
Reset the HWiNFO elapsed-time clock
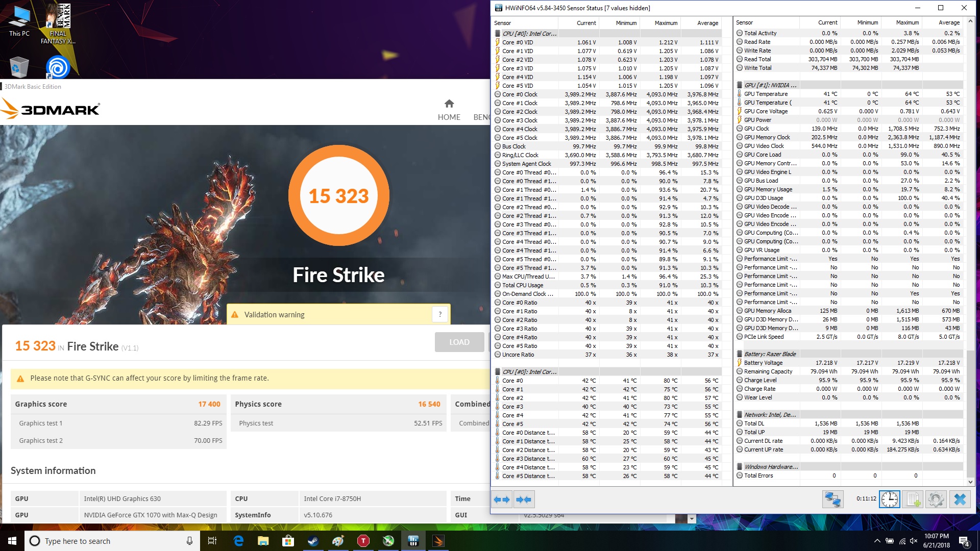(x=890, y=499)
